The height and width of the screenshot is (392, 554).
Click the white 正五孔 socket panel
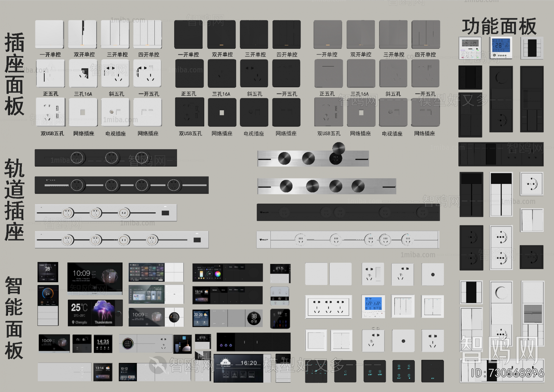point(50,73)
